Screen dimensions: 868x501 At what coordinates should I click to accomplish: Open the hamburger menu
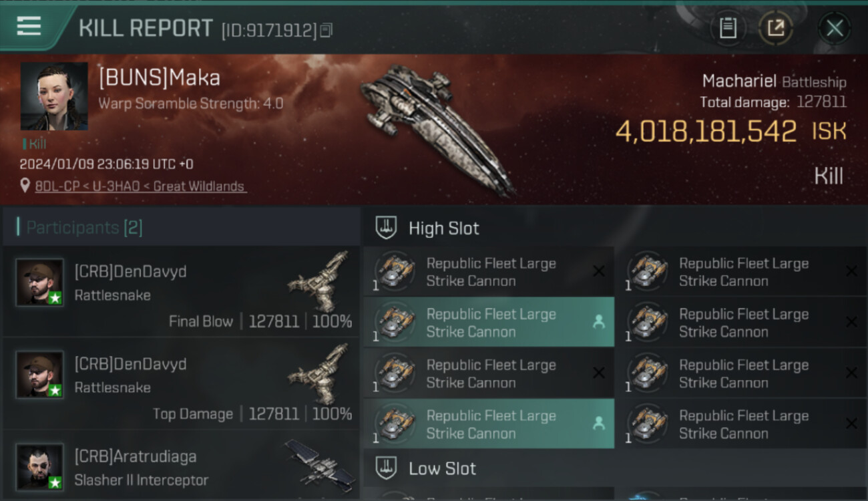tap(29, 27)
